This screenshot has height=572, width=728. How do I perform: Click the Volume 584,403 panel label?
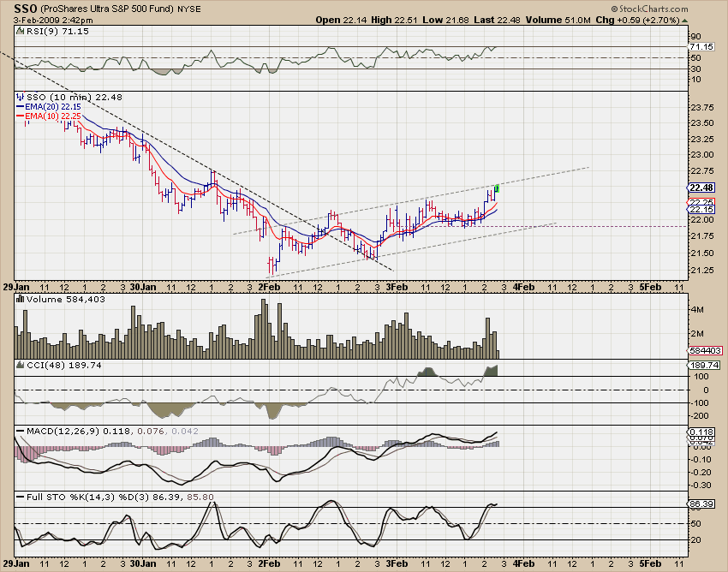(65, 300)
